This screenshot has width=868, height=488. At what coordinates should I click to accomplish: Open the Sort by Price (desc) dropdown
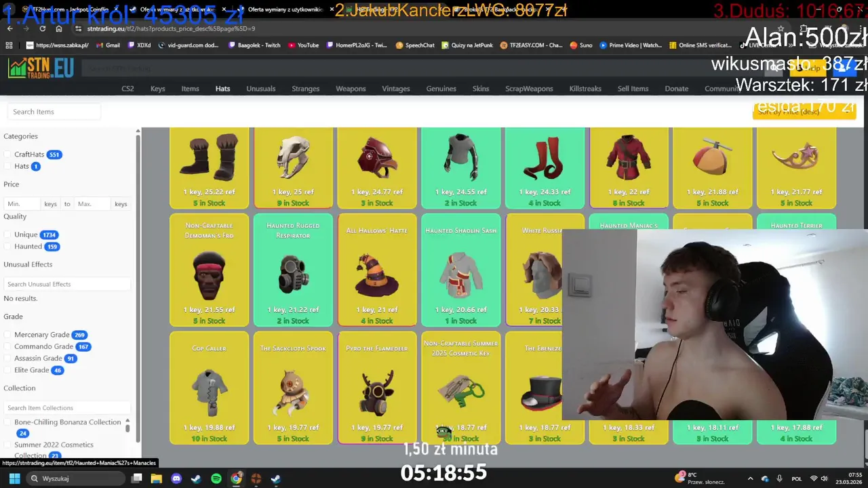[804, 111]
